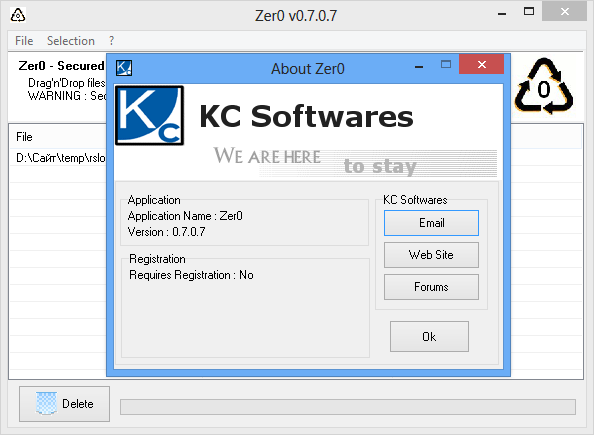The image size is (594, 435).
Task: Click the 'We are here to stay' banner
Action: click(355, 161)
